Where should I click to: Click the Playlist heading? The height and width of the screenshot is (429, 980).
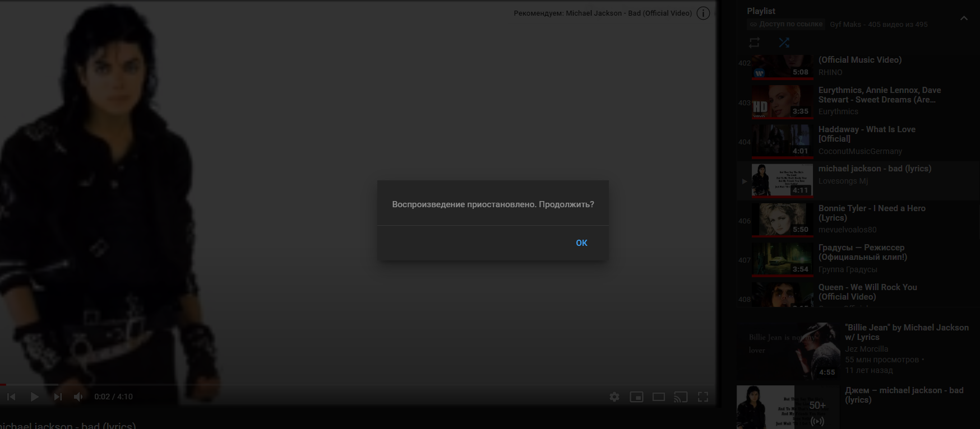point(761,11)
